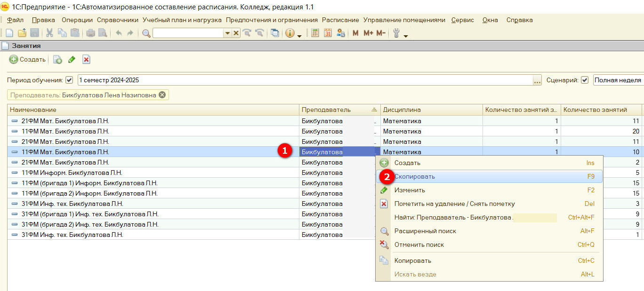The image size is (644, 291).
Task: Clear the toolbar search field with X
Action: coord(236,33)
